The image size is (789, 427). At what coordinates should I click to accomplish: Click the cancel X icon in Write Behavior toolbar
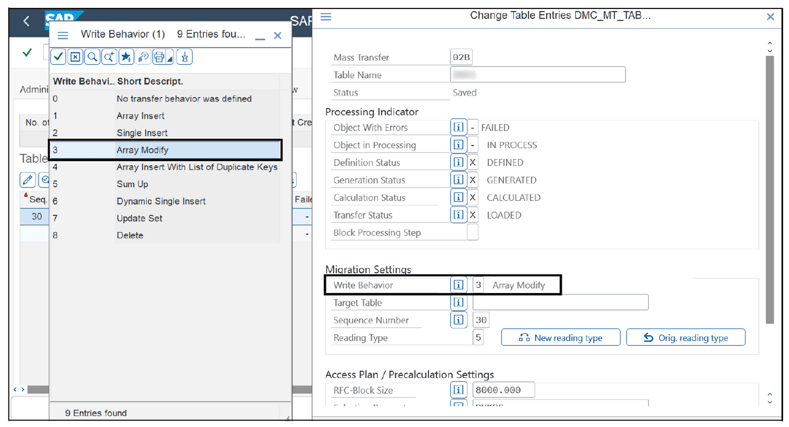point(76,58)
